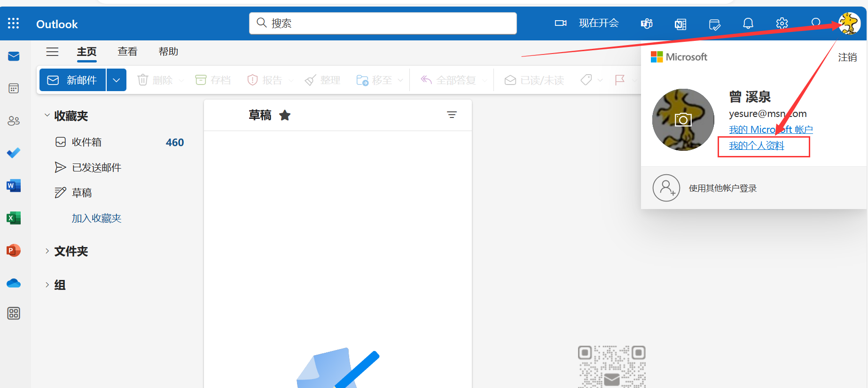Toggle the navigation pane hamburger

[x=52, y=52]
